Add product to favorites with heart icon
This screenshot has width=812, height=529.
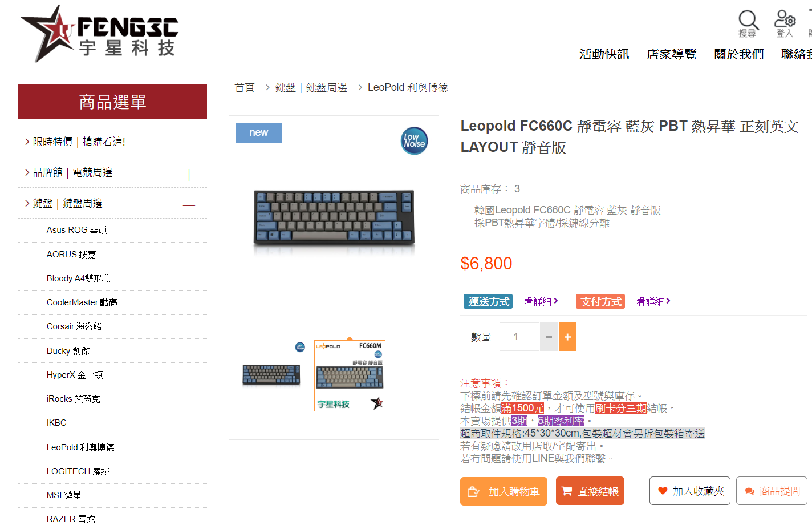pyautogui.click(x=690, y=491)
